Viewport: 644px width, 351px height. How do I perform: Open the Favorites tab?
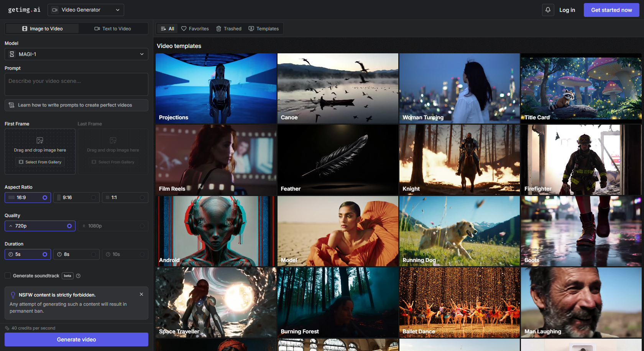click(195, 29)
